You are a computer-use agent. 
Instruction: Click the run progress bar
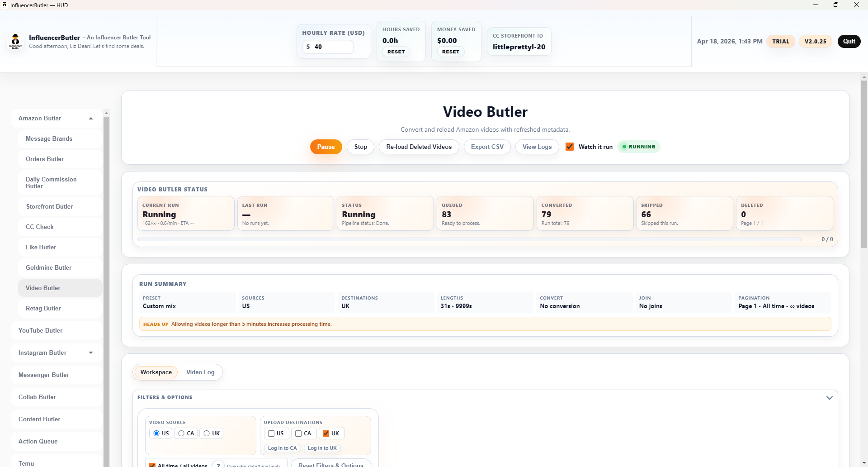469,239
